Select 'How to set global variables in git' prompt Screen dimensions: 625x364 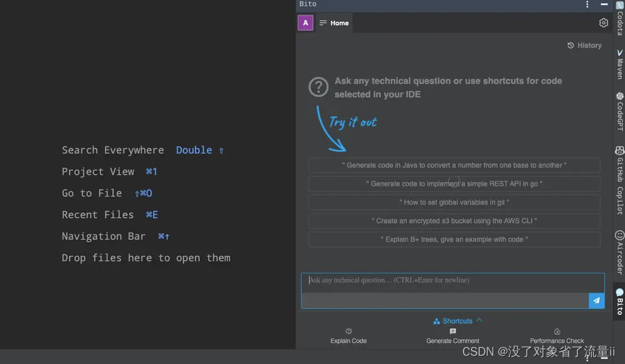point(454,202)
